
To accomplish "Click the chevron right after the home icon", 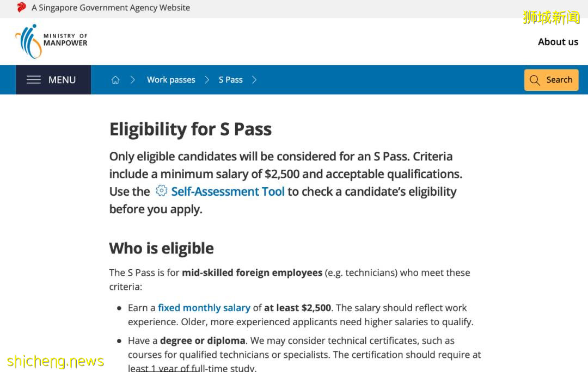I will point(132,80).
